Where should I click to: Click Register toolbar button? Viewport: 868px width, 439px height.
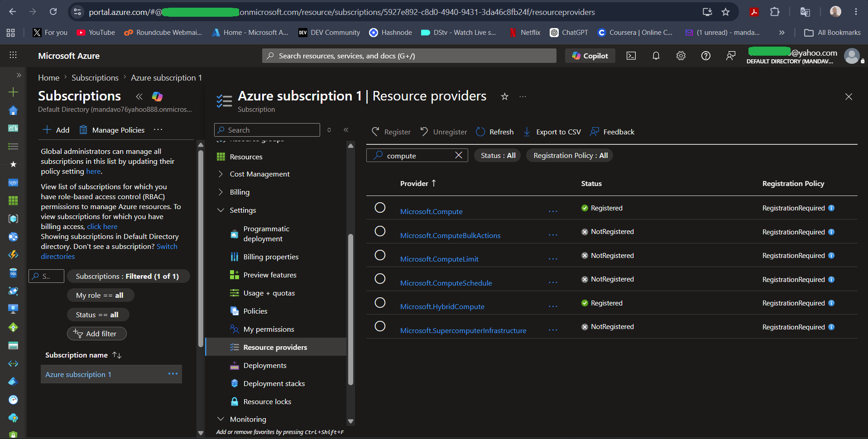click(x=391, y=132)
